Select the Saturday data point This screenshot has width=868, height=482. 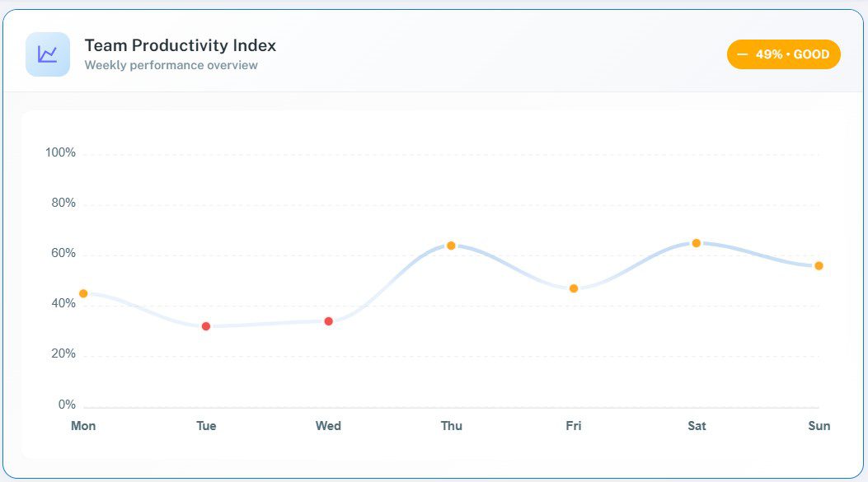coord(697,243)
